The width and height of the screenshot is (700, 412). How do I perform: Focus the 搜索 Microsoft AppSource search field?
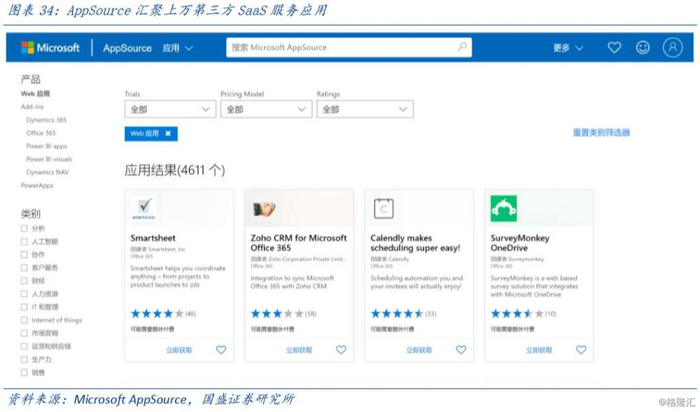(x=349, y=47)
